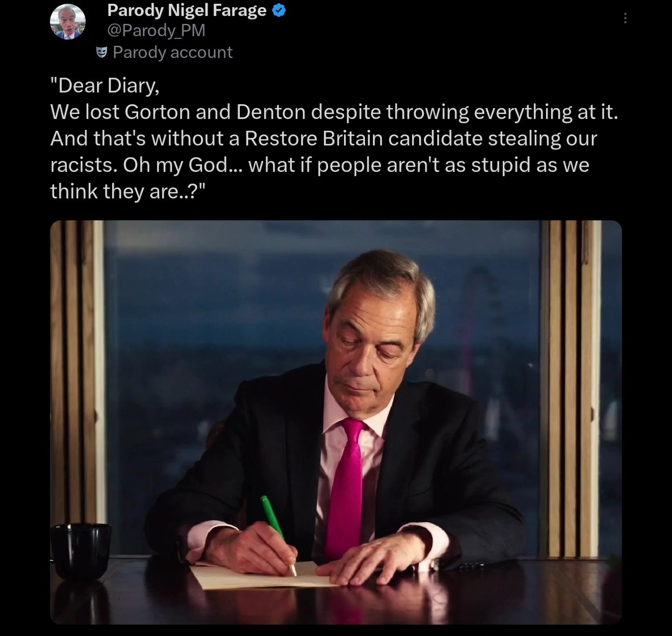
Task: Select the "Parody account" label
Action: [172, 52]
